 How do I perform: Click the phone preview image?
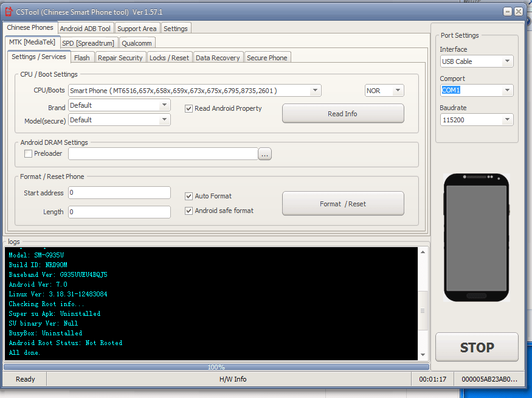(476, 237)
